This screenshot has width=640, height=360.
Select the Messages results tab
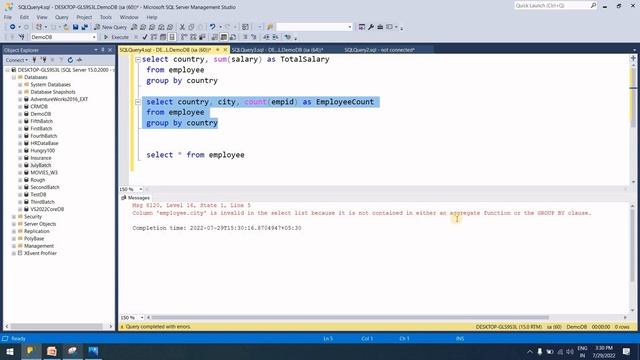(x=136, y=198)
